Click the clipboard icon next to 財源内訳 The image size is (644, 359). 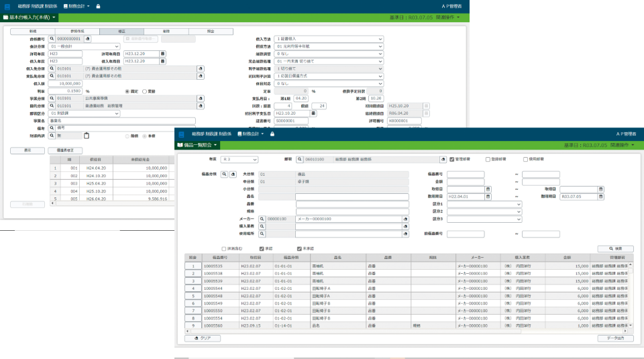point(87,136)
